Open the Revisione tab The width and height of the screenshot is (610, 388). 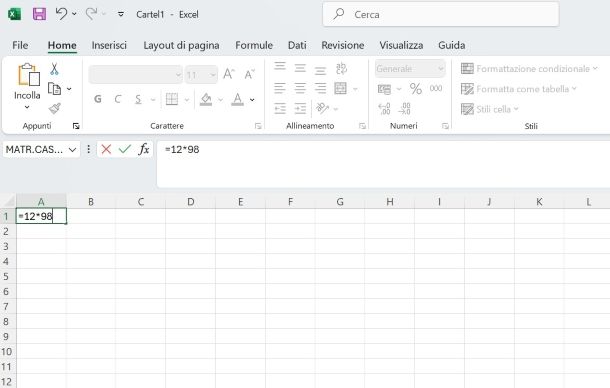click(x=343, y=45)
